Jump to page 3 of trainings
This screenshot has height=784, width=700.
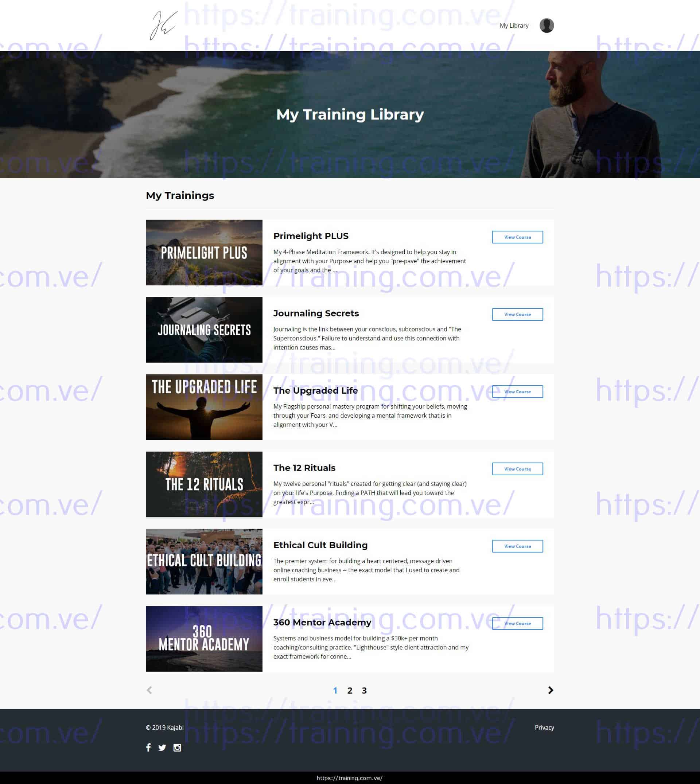(x=364, y=691)
